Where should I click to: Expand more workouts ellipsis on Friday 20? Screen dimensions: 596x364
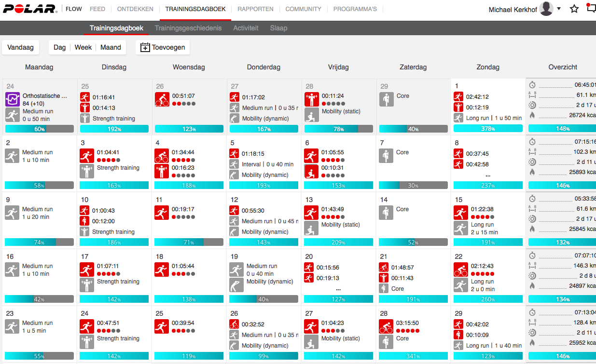coord(338,289)
